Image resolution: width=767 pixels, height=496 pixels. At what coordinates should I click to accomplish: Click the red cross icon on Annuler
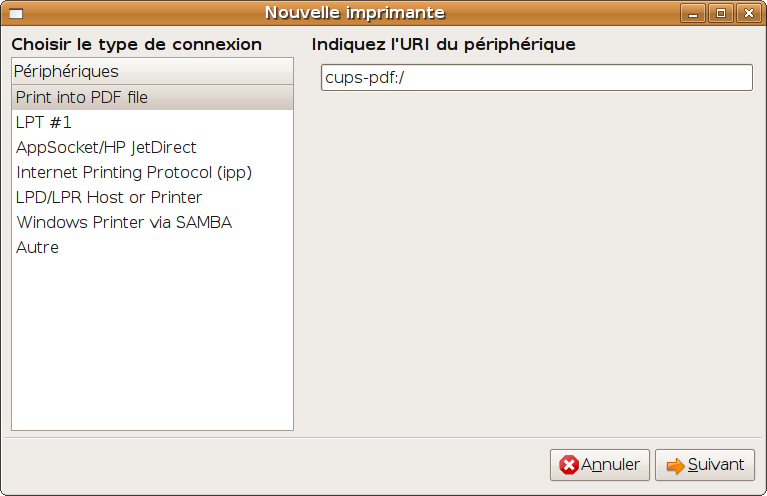569,465
